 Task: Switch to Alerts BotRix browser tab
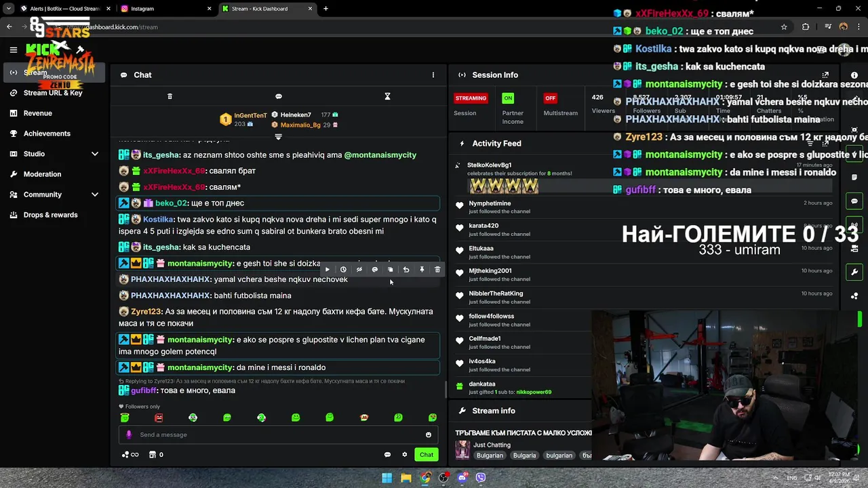coord(64,9)
